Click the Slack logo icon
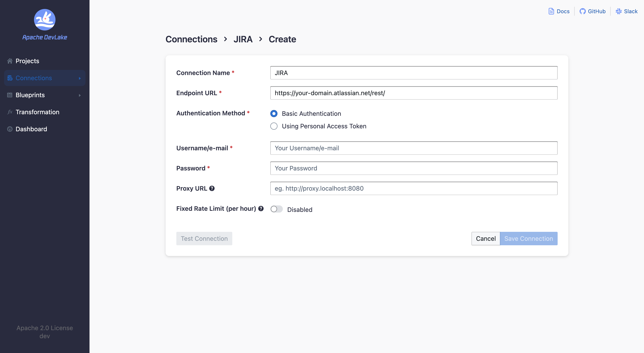644x353 pixels. click(x=618, y=11)
